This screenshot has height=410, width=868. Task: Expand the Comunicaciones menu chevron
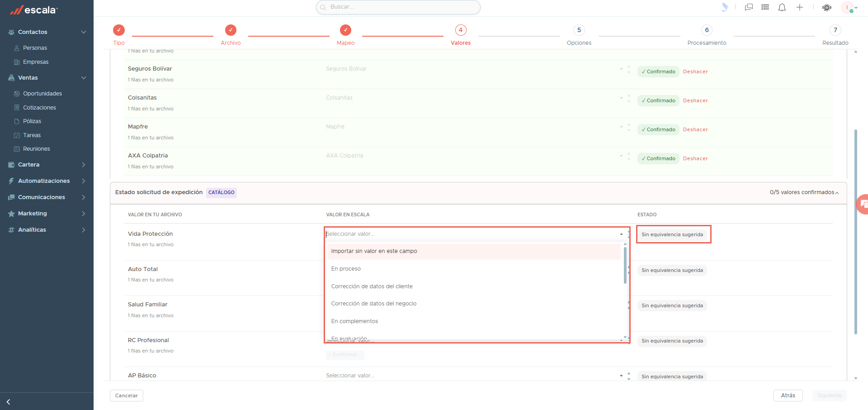coord(84,197)
